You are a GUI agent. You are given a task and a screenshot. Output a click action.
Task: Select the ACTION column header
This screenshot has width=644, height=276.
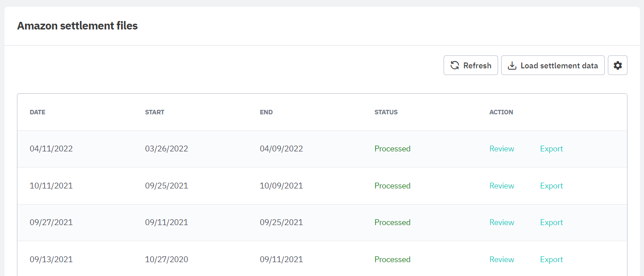click(x=501, y=112)
